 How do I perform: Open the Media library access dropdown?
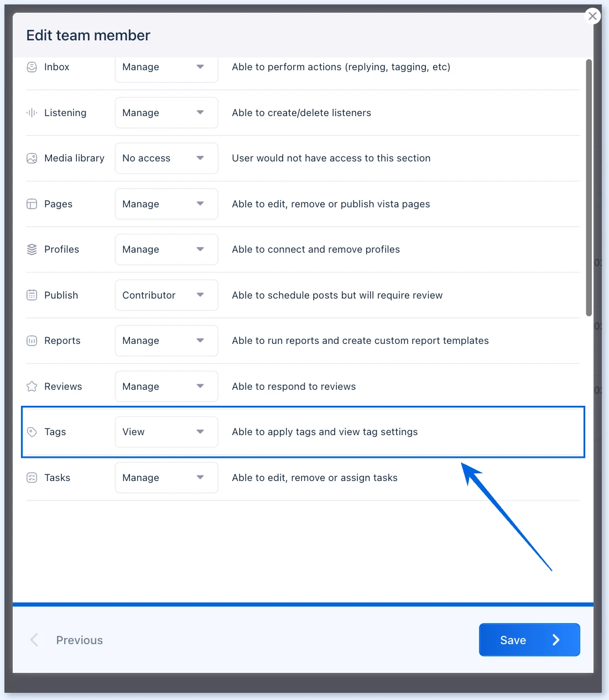coord(166,158)
